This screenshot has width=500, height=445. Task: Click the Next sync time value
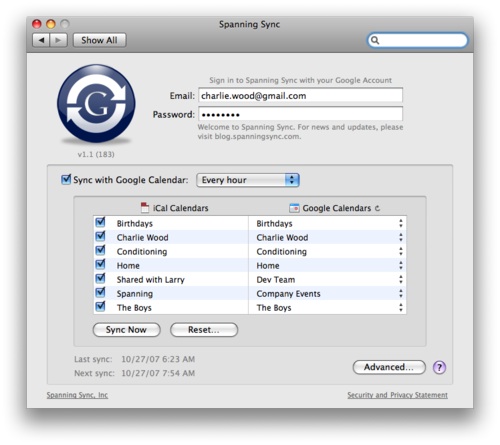(x=158, y=373)
